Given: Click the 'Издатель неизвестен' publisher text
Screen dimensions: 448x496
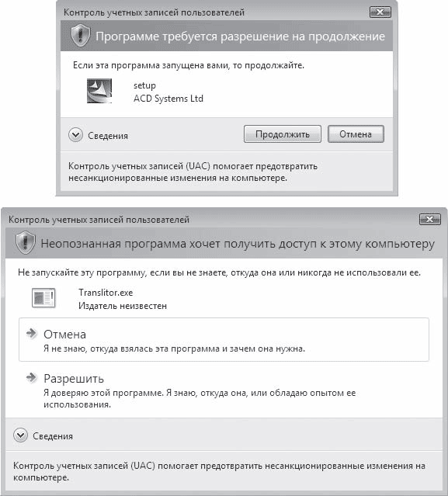Looking at the screenshot, I should pos(123,306).
